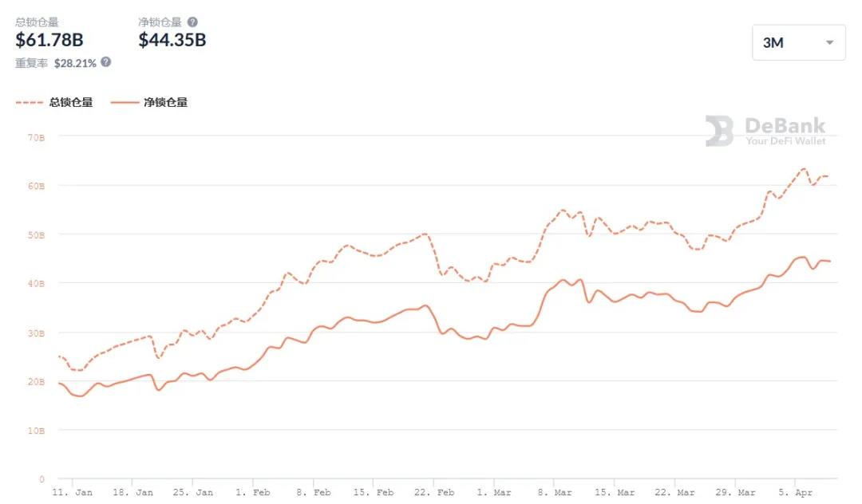This screenshot has width=862, height=504.
Task: Click the dashed line legend swatch
Action: [x=29, y=102]
